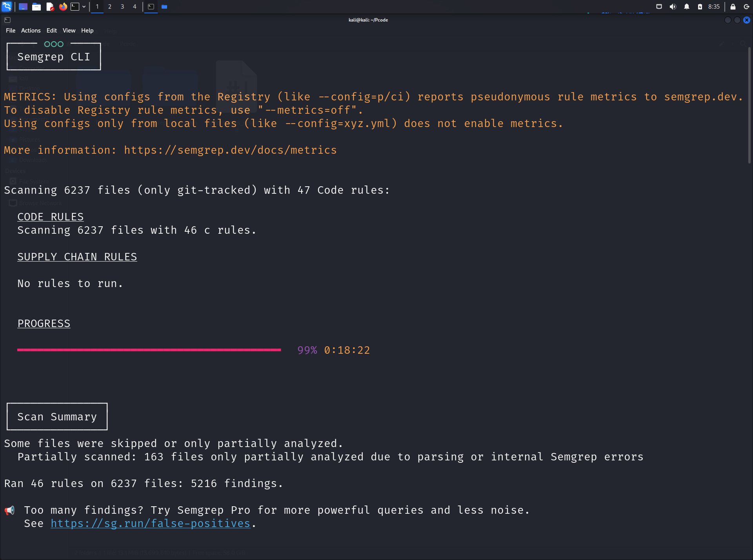Select the terminal window in the taskbar
753x560 pixels.
click(x=151, y=7)
